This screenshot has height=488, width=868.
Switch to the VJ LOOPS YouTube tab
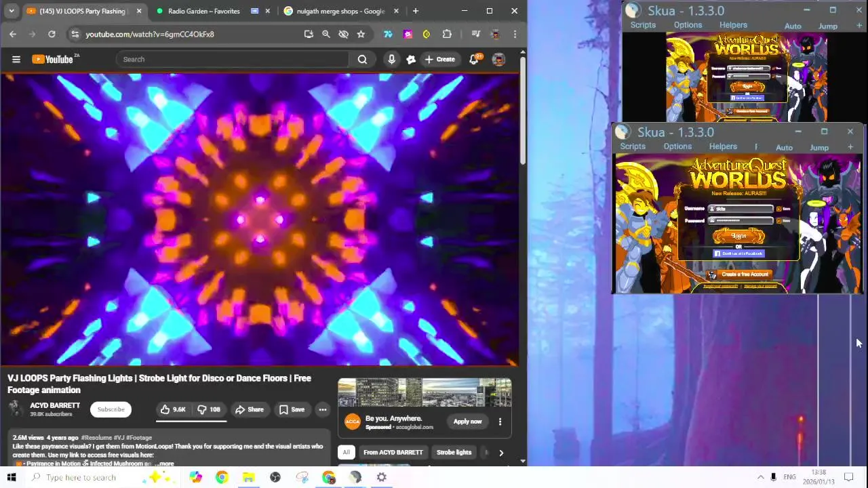point(84,11)
